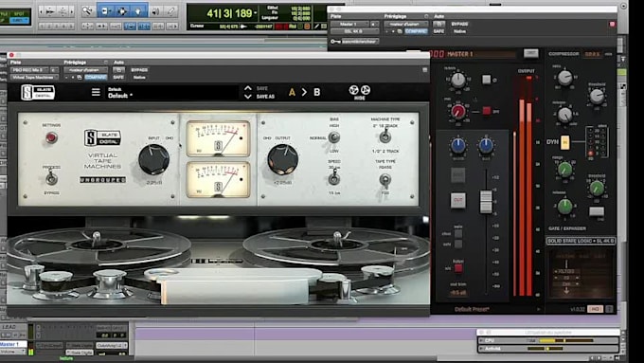This screenshot has height=363, width=644.
Task: Select GRID edit mode in Pro Tools
Action: pyautogui.click(x=19, y=20)
